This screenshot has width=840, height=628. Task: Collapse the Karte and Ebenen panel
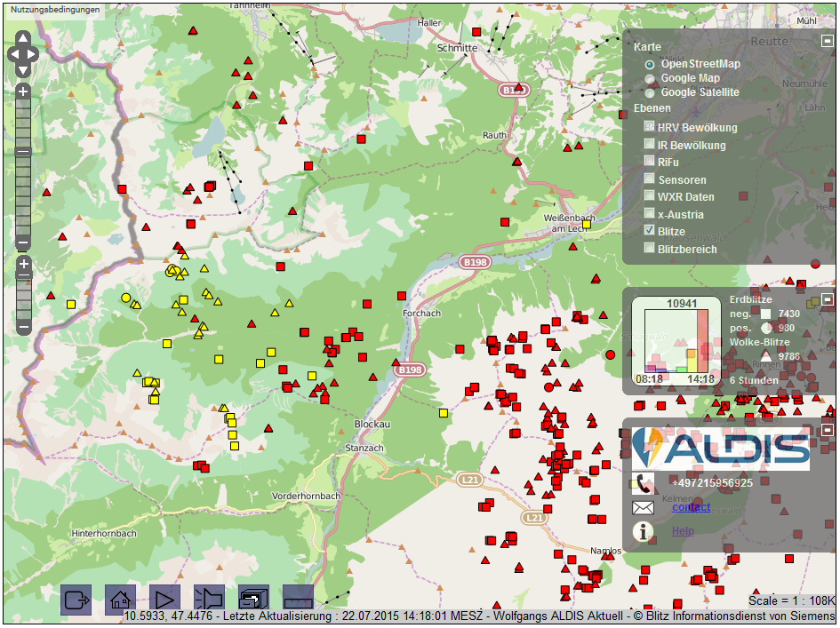point(827,41)
